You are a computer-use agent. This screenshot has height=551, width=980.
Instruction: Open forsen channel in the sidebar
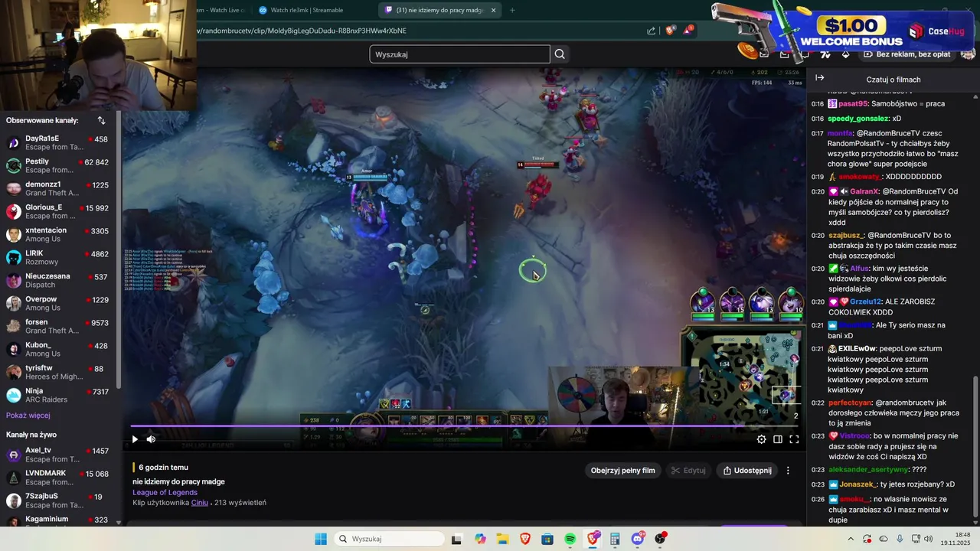[x=57, y=327]
